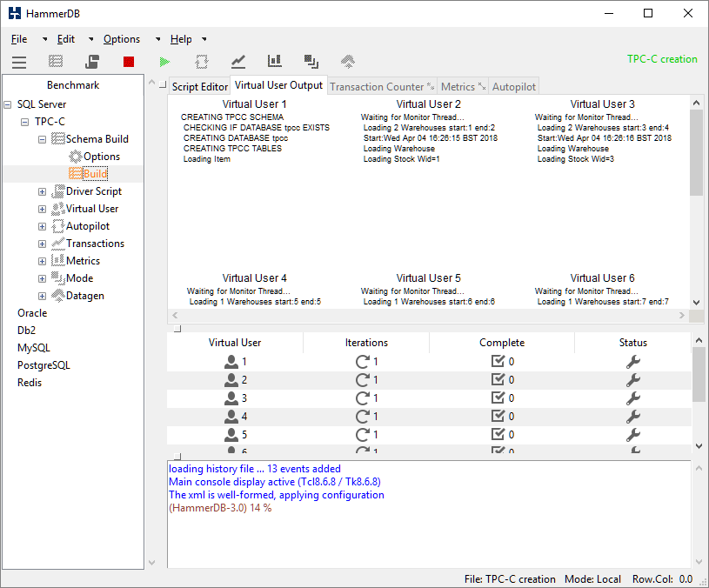Viewport: 709px width, 588px height.
Task: Click the virtual user table scrollbar thumb
Action: click(699, 374)
